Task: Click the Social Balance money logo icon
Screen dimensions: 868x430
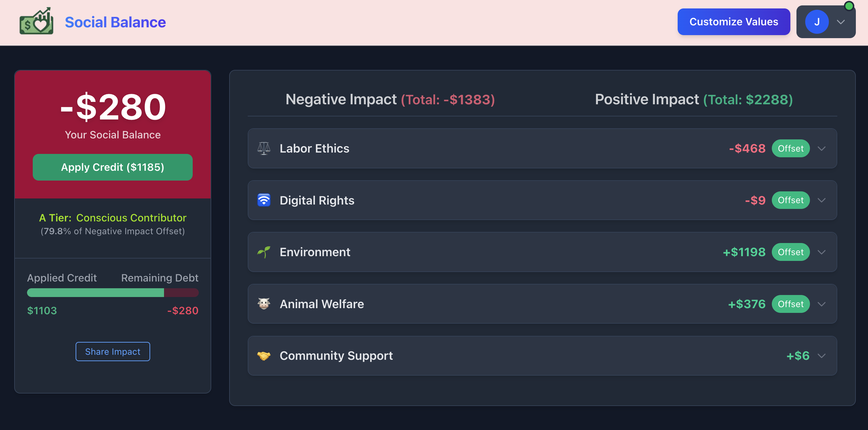Action: coord(36,22)
